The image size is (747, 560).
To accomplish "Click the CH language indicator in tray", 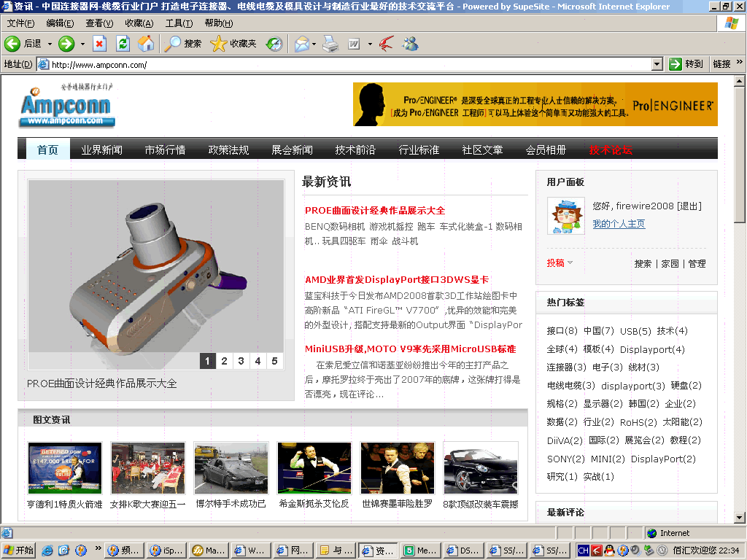I will click(x=584, y=551).
